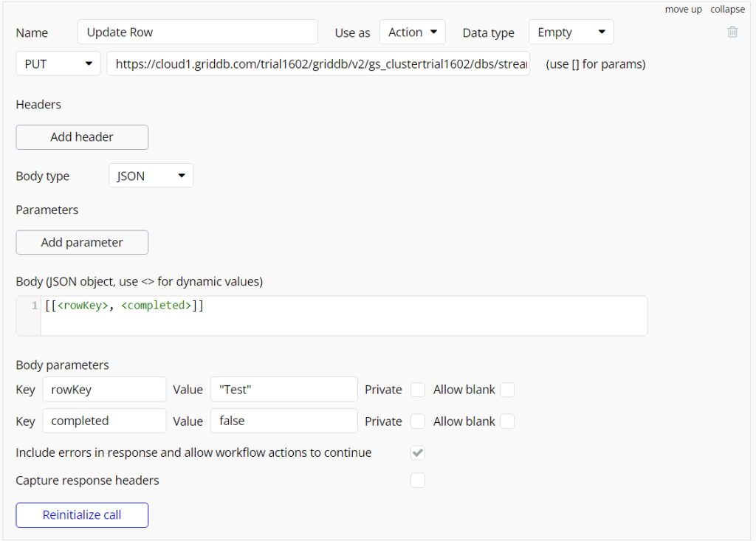Open the HTTP method dropdown showing PUT
Image resolution: width=756 pixels, height=541 pixels.
coord(58,63)
